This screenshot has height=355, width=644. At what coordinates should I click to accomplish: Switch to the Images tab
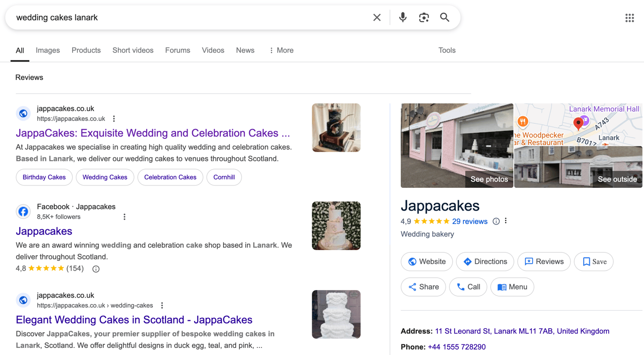pos(48,50)
